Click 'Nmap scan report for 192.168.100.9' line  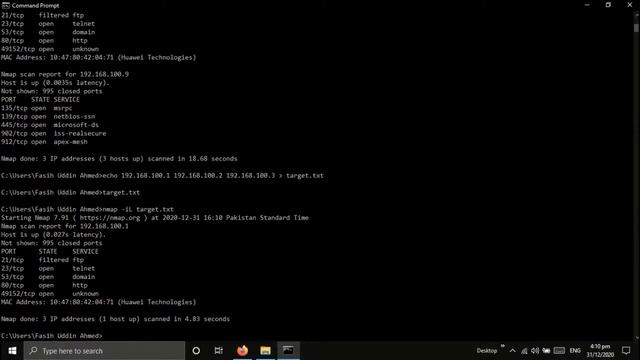65,74
